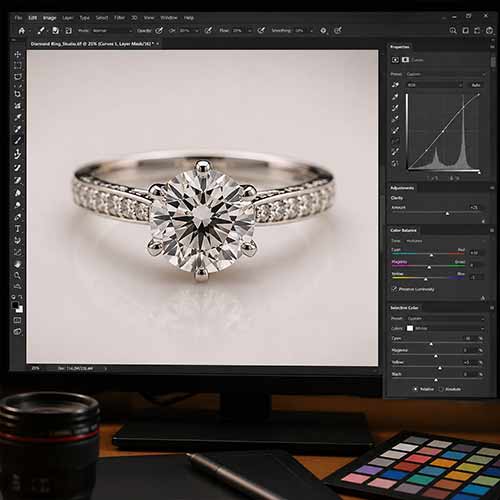Select the Relative radio button
This screenshot has height=500, width=500.
click(416, 389)
